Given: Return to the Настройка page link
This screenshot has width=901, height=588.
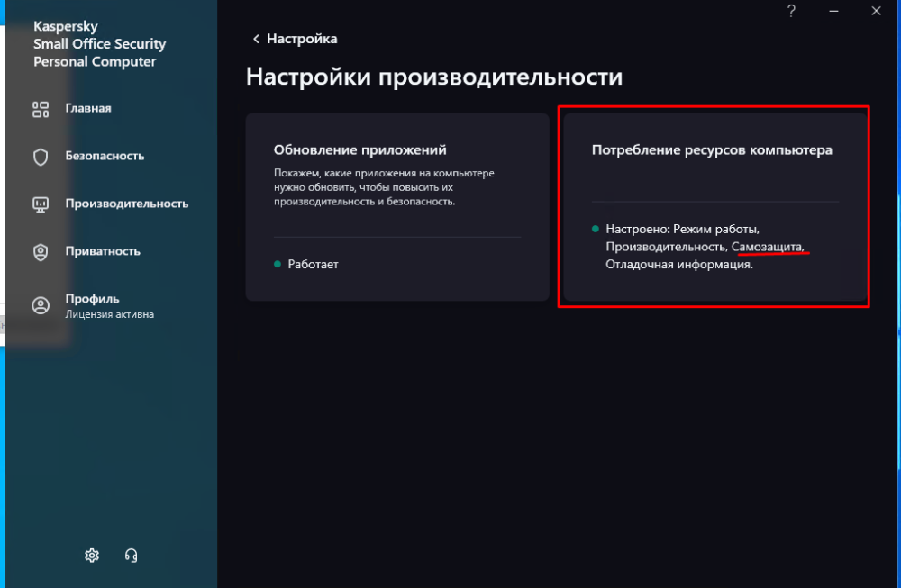Looking at the screenshot, I should (x=302, y=39).
